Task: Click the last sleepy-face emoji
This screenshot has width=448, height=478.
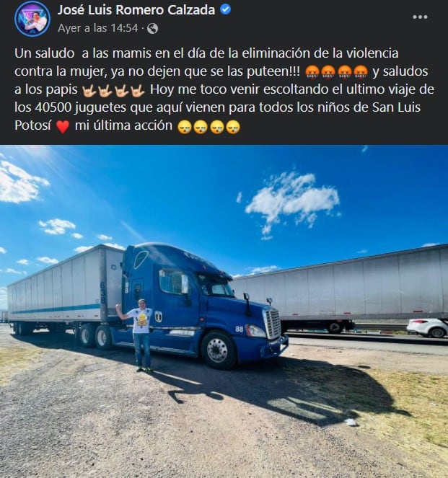Action: pos(233,126)
